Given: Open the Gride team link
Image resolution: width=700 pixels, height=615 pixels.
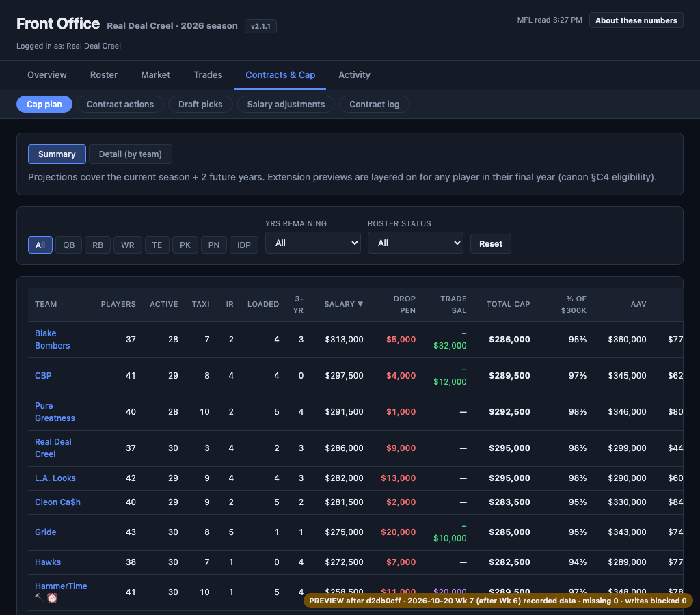Looking at the screenshot, I should coord(46,532).
